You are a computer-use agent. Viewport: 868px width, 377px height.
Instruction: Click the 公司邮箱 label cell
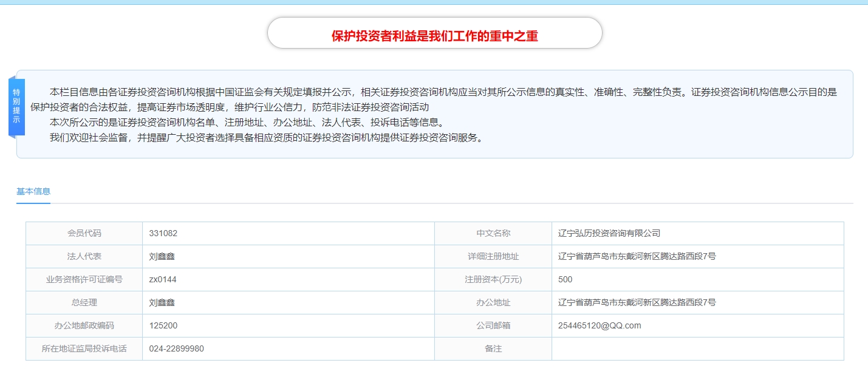tap(493, 325)
